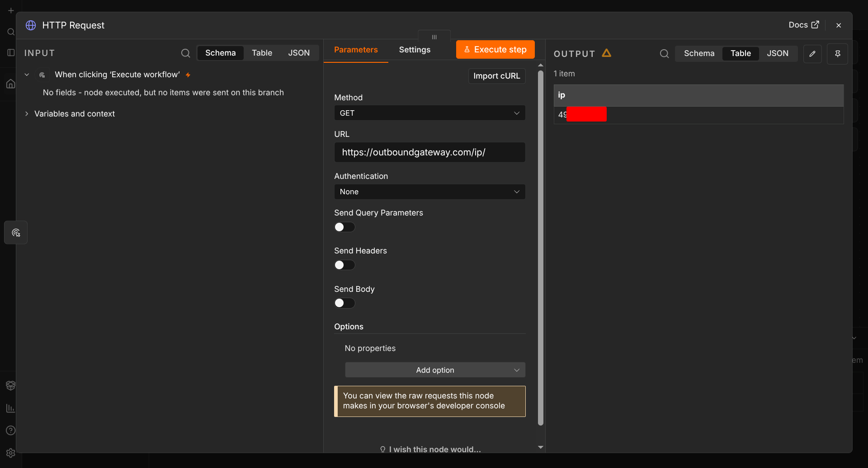The height and width of the screenshot is (468, 868).
Task: Click the URL input field
Action: pyautogui.click(x=429, y=152)
